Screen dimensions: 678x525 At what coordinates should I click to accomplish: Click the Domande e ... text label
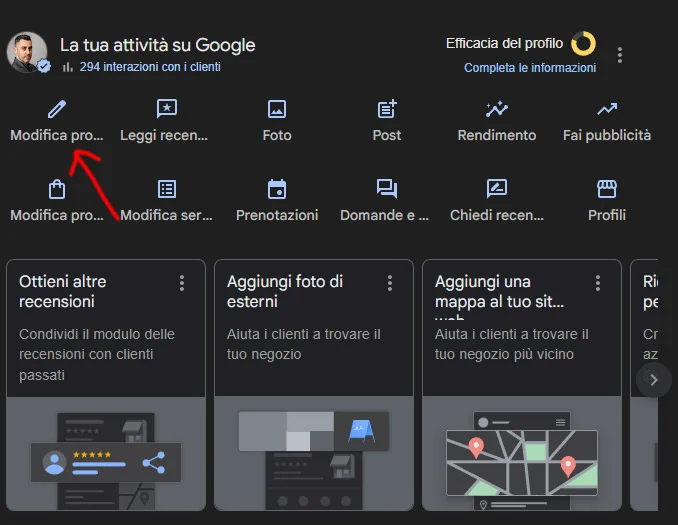tap(384, 215)
